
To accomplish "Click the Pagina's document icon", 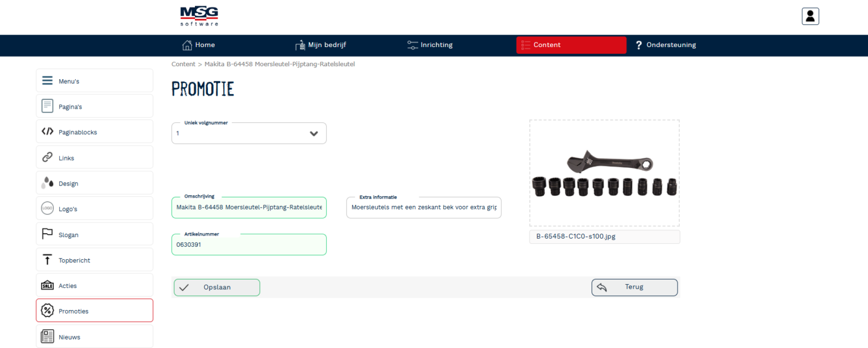I will [47, 106].
